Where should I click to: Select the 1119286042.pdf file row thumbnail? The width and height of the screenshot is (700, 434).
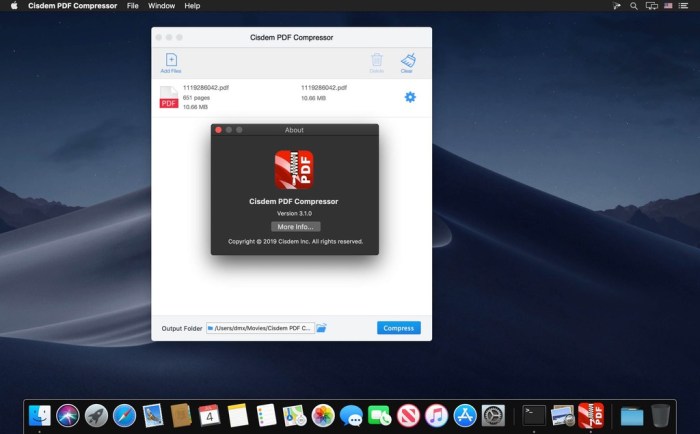[168, 97]
